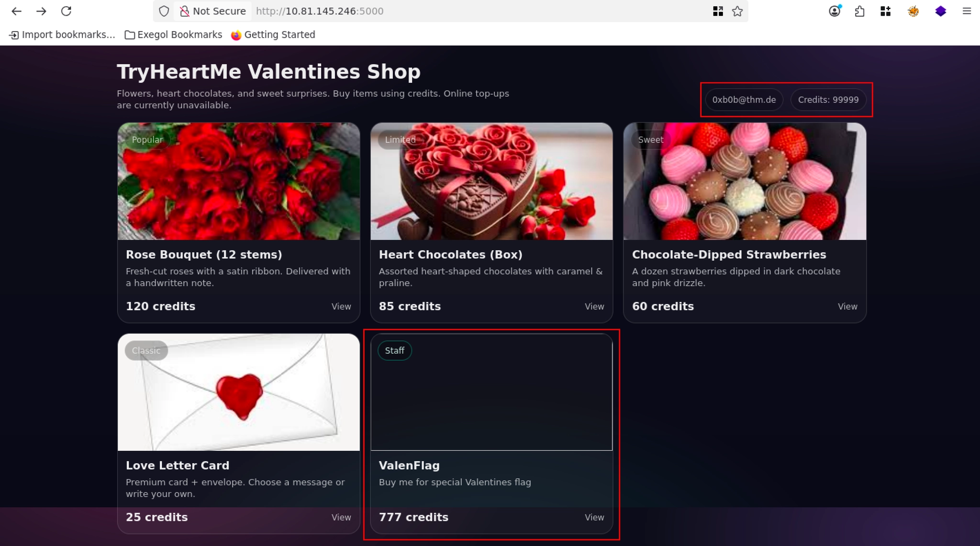
Task: Open the extensions puzzle icon
Action: 859,11
